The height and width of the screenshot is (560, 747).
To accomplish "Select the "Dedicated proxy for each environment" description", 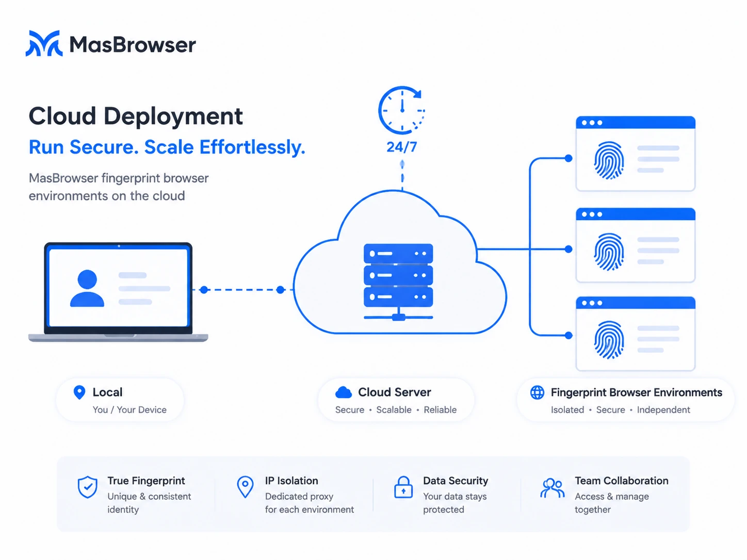I will coord(310,503).
